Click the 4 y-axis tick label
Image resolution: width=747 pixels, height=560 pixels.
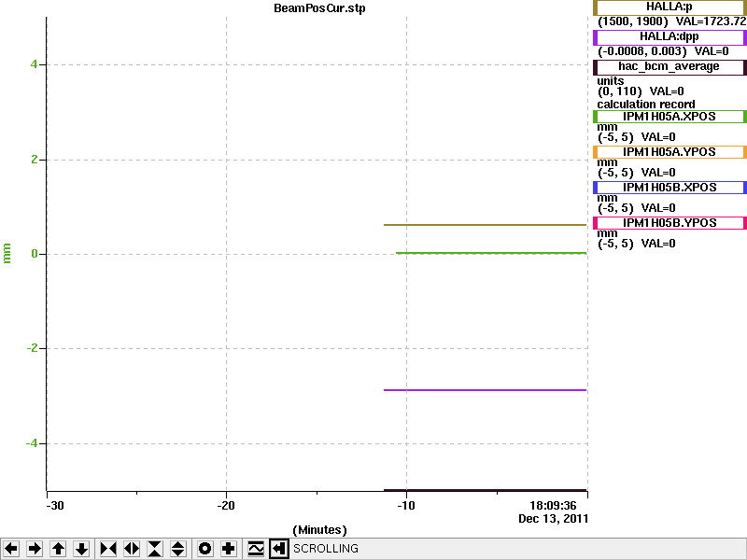pos(34,64)
